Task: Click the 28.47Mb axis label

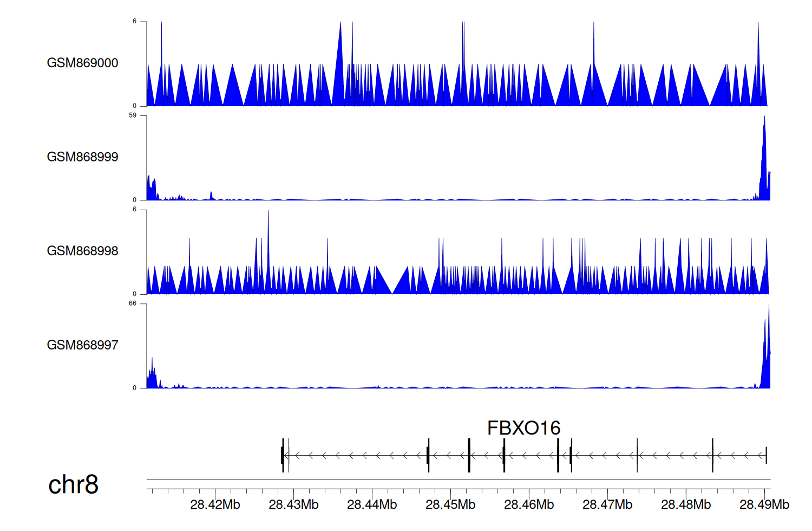Action: (x=607, y=505)
